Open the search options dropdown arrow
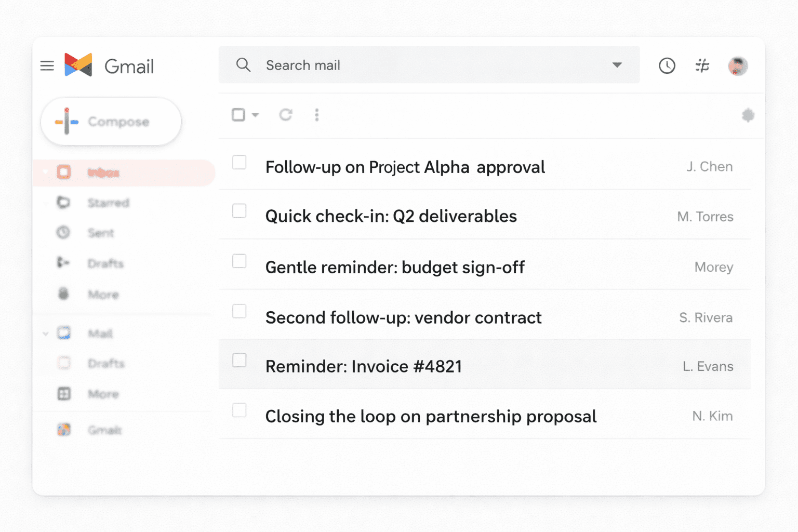This screenshot has width=798, height=532. (x=617, y=65)
